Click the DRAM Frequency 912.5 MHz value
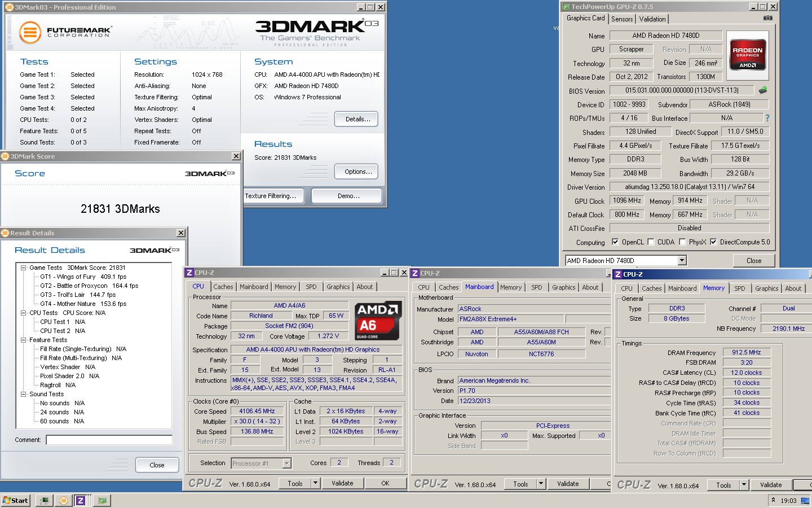The width and height of the screenshot is (812, 508). click(746, 352)
